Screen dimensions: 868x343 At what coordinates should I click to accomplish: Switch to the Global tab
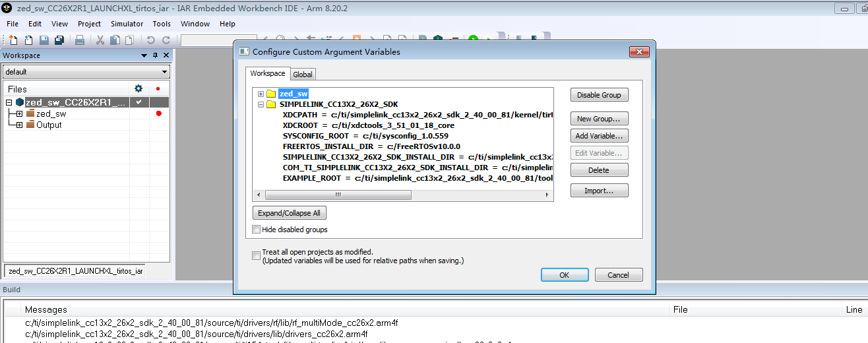point(303,75)
